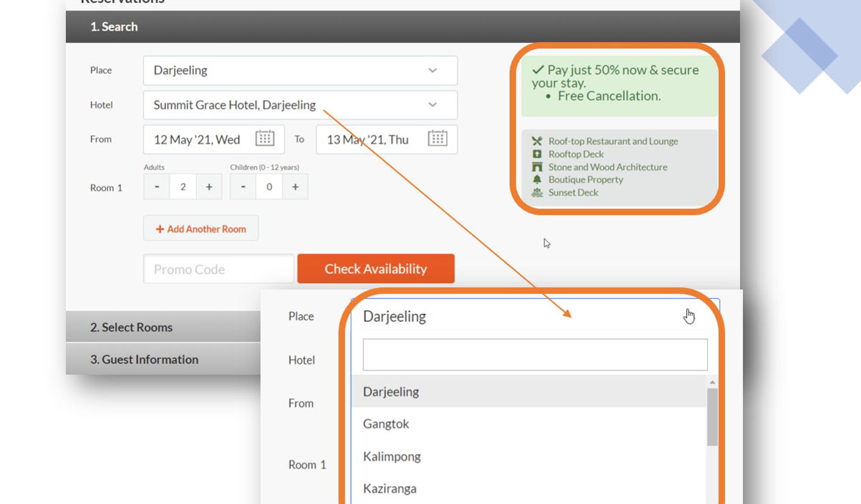Select Gangtok in the dropdown list

point(528,424)
